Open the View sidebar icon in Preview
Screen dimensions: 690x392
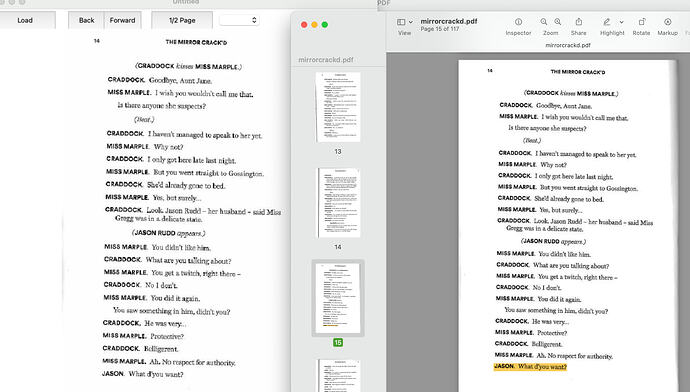[x=401, y=22]
